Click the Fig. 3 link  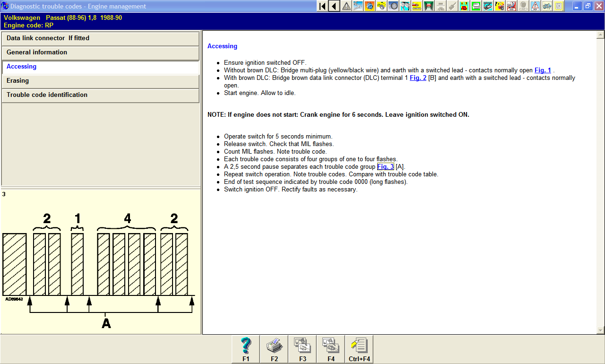(x=385, y=167)
